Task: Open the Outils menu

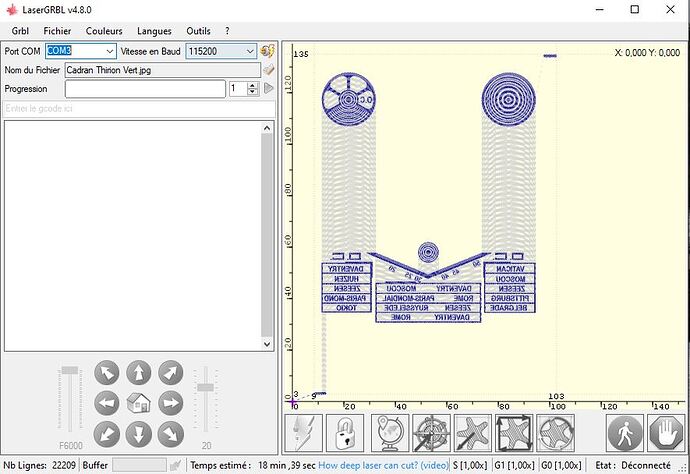Action: tap(198, 31)
